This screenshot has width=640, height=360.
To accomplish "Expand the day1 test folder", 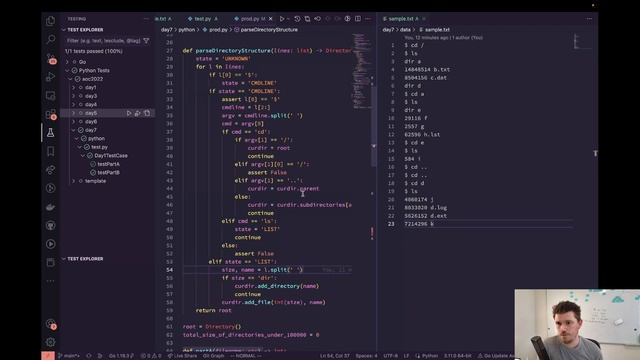I will click(74, 87).
